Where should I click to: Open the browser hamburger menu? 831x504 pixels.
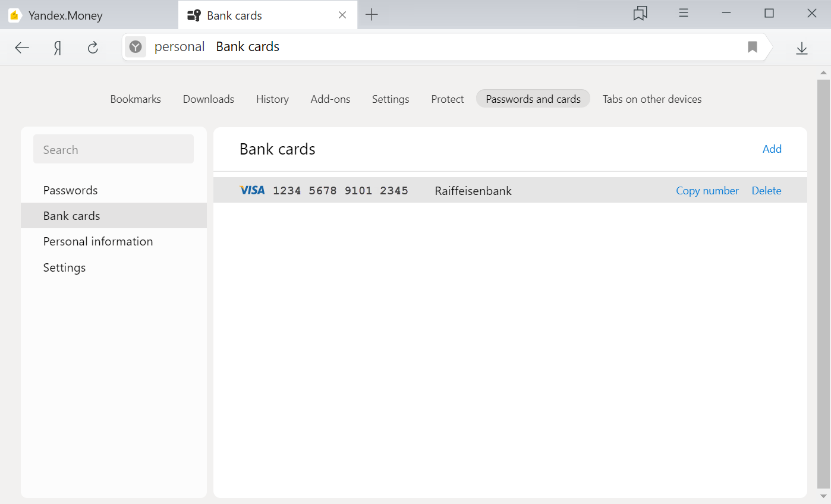[x=684, y=13]
